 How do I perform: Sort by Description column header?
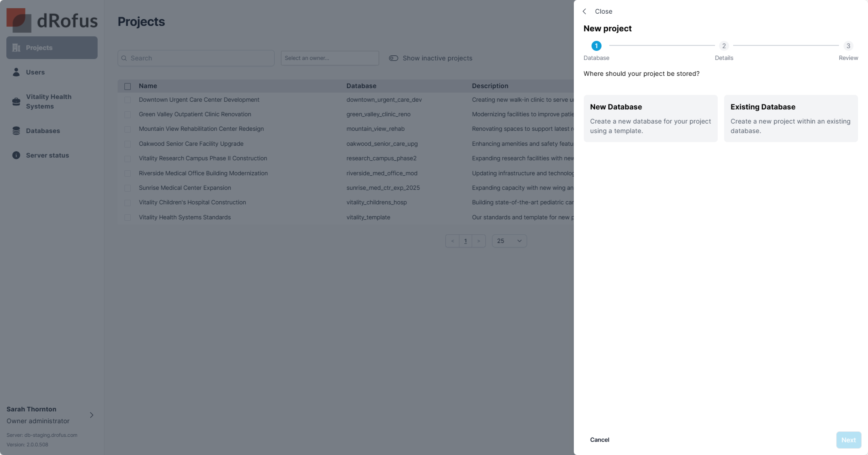click(x=490, y=86)
